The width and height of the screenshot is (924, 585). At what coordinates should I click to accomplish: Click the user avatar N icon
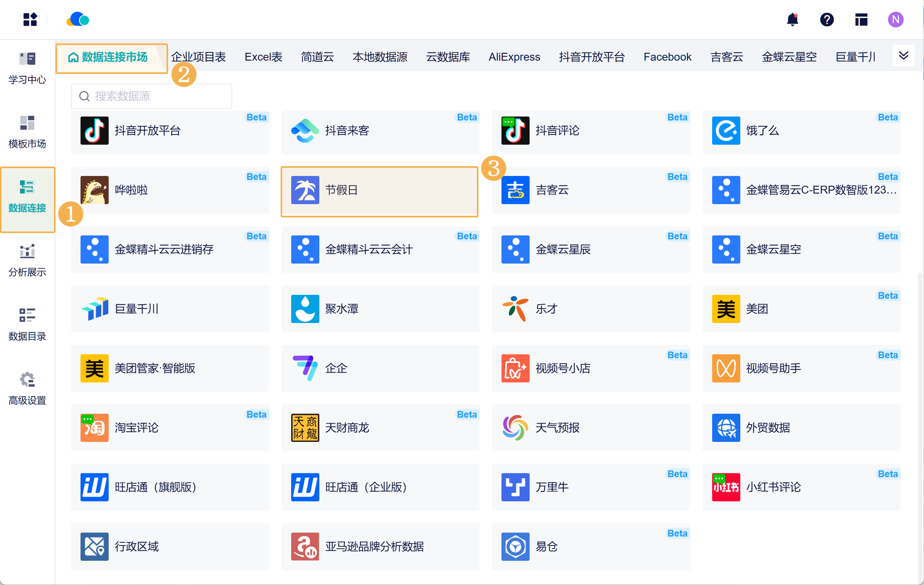(x=895, y=20)
